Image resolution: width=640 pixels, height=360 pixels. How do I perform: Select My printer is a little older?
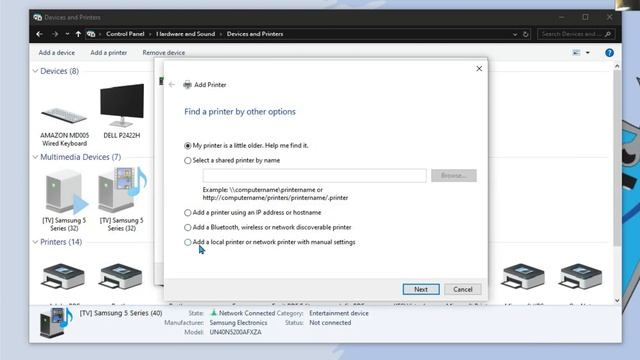click(247, 145)
